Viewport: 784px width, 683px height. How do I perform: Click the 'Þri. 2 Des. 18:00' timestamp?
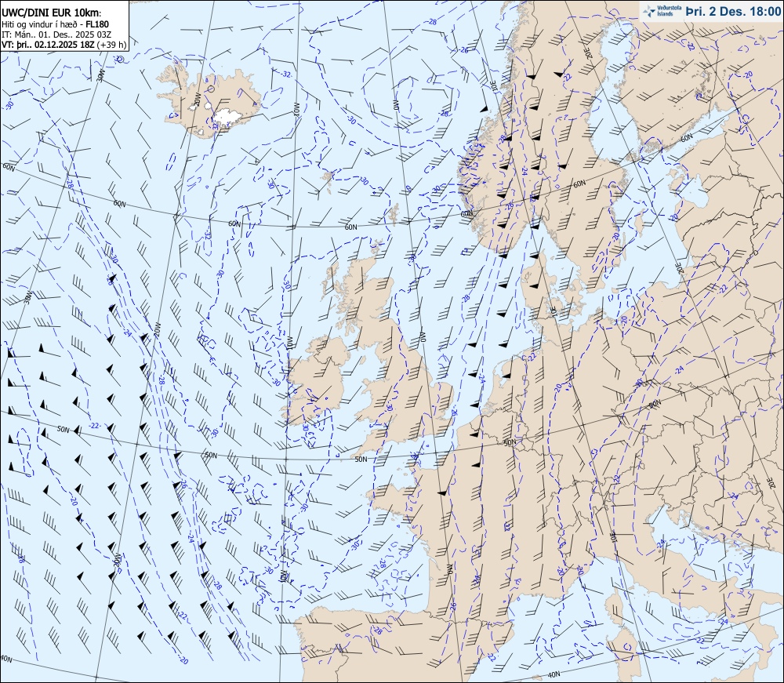click(x=732, y=12)
